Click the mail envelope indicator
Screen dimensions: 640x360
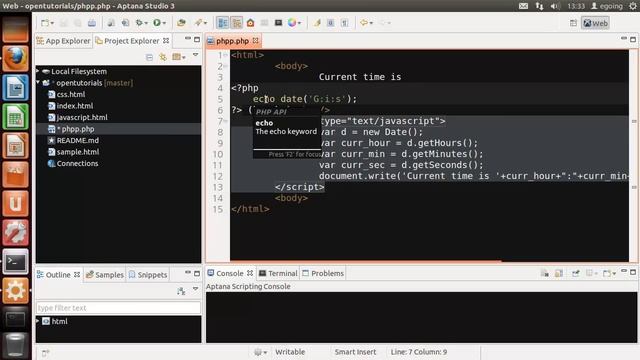pos(523,6)
